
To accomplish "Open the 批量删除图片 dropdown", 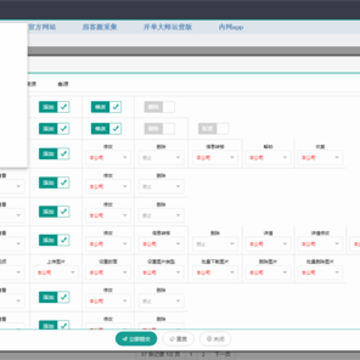I will (320, 273).
